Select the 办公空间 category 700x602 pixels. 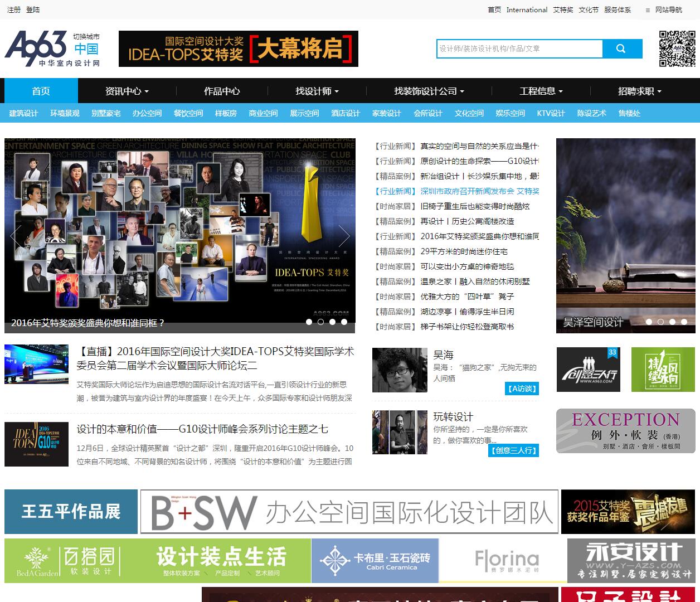[147, 113]
